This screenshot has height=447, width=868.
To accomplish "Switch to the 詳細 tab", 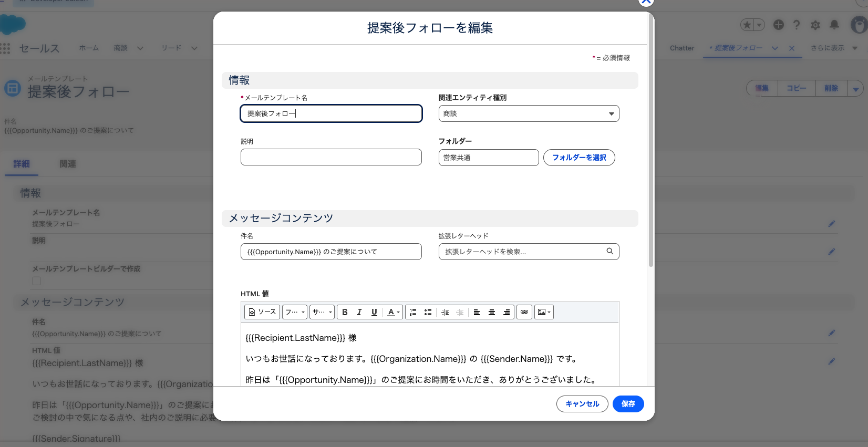I will tap(22, 164).
